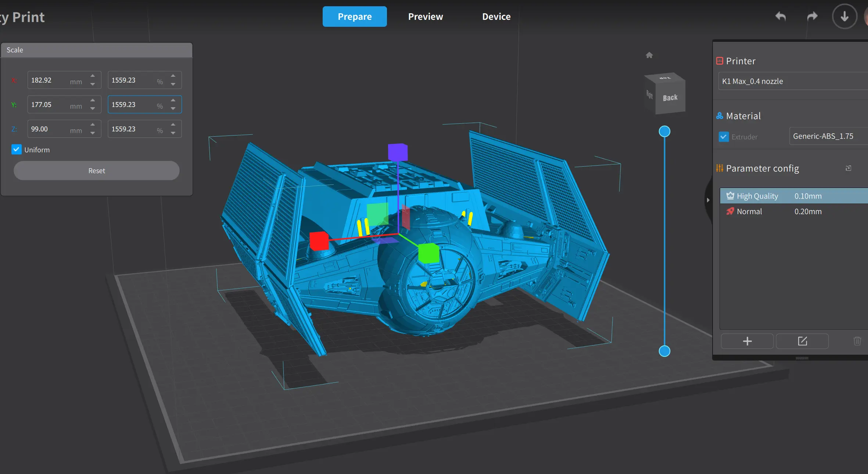Click the undo arrow icon
Viewport: 868px width, 474px height.
coord(781,17)
